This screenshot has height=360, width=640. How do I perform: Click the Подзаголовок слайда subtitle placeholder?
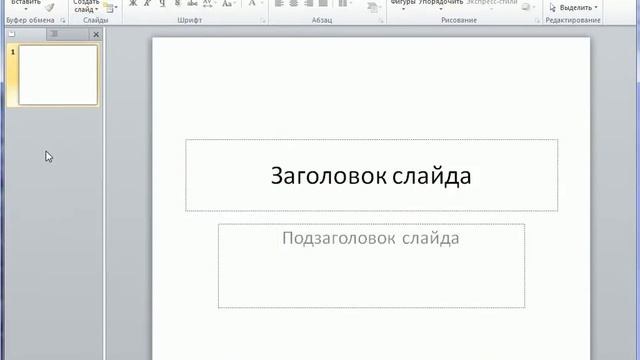[x=371, y=266]
